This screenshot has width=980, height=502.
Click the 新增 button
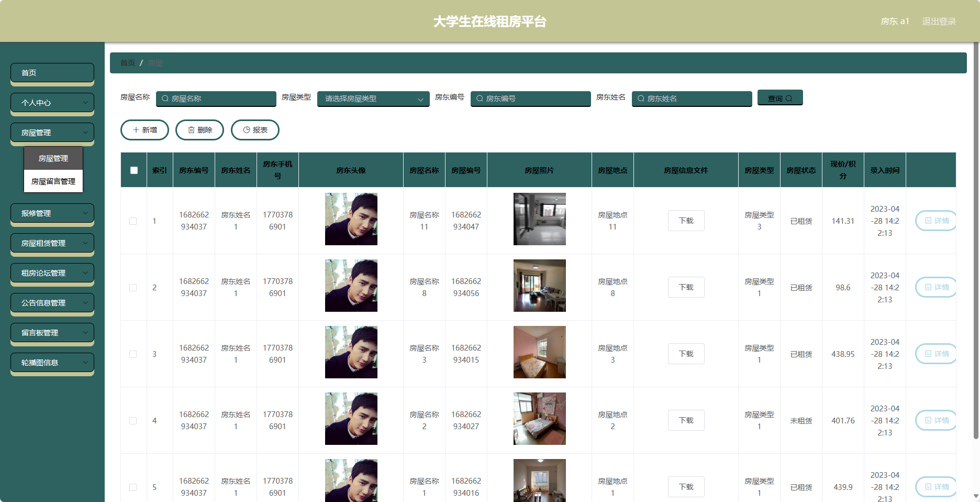(x=144, y=130)
